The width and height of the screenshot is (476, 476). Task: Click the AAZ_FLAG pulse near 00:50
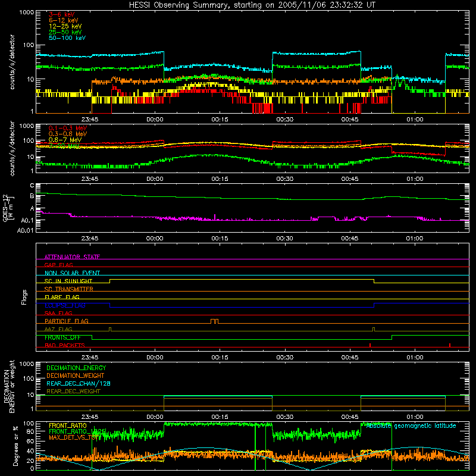(374, 330)
